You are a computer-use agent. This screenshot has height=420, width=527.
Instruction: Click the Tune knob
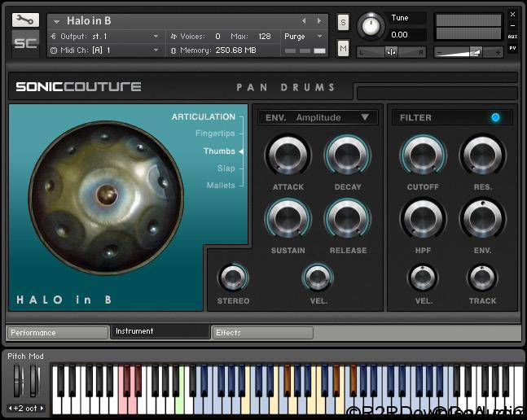click(x=371, y=26)
